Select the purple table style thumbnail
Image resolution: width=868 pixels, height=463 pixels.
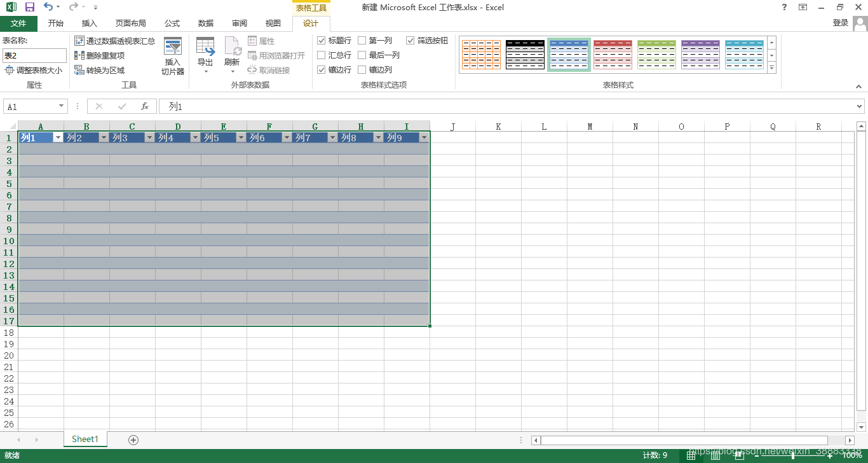[700, 55]
